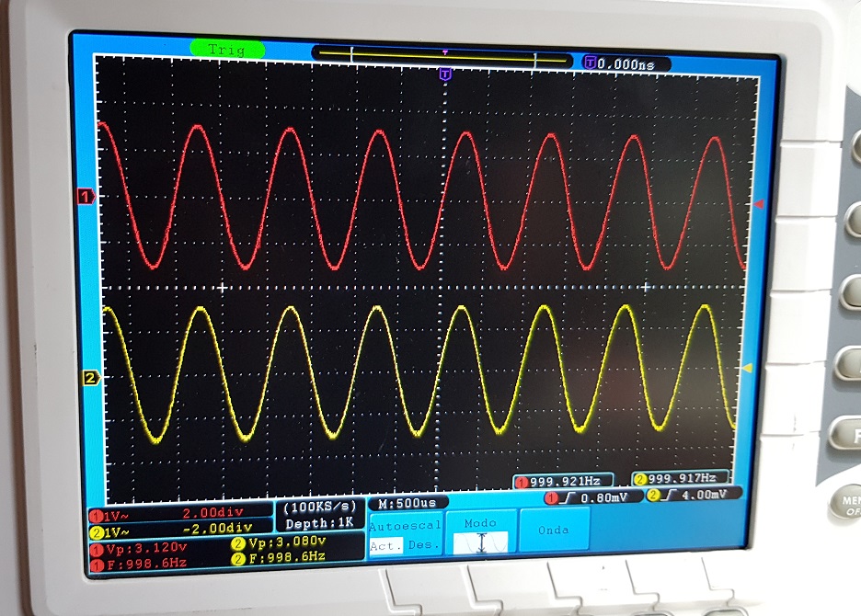
Task: Click channel 1 frequency counter 999.921Hz
Action: coord(563,481)
